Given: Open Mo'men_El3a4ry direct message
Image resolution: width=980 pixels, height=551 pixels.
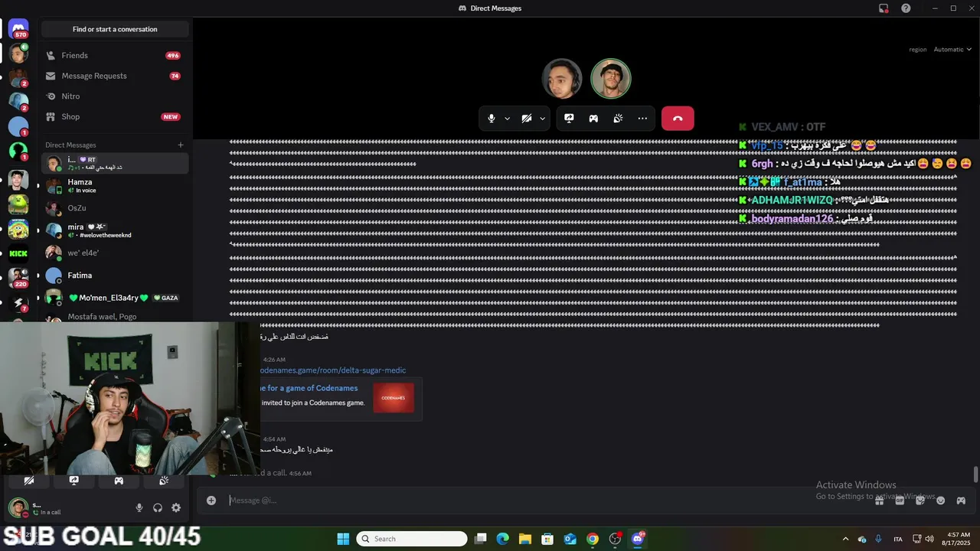Looking at the screenshot, I should [x=115, y=298].
